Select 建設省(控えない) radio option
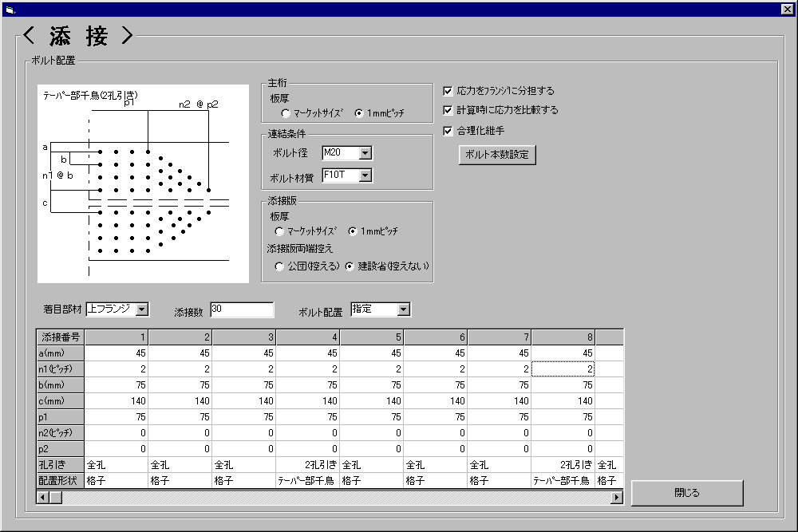The height and width of the screenshot is (532, 798). [x=350, y=266]
